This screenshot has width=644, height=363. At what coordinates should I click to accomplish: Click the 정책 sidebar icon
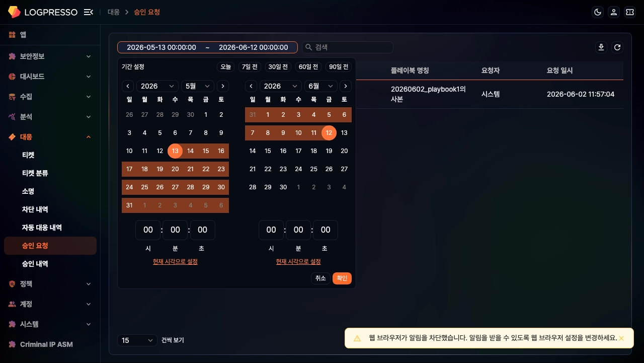click(x=12, y=284)
